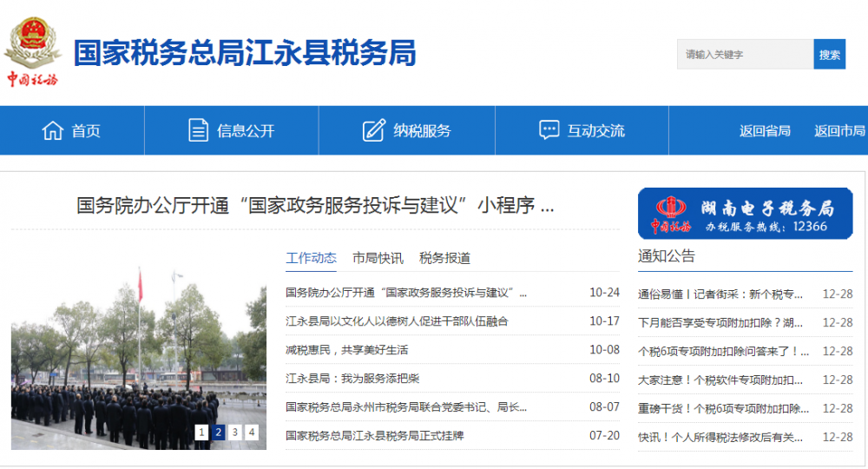The image size is (868, 469).
Task: Switch to the 市局快讯 tab
Action: 378,258
